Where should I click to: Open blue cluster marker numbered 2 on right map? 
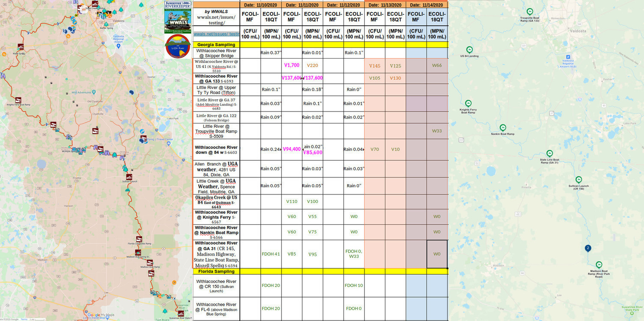coord(588,248)
